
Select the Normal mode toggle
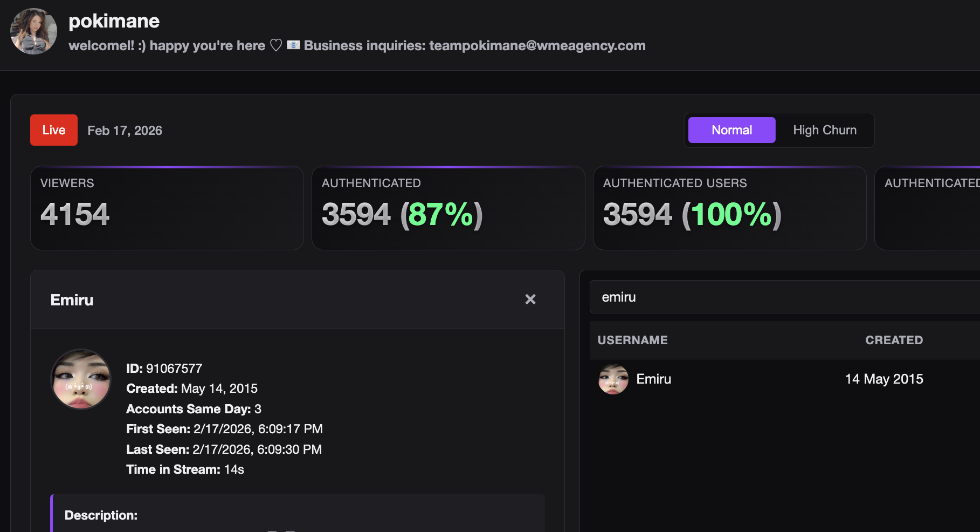(731, 130)
